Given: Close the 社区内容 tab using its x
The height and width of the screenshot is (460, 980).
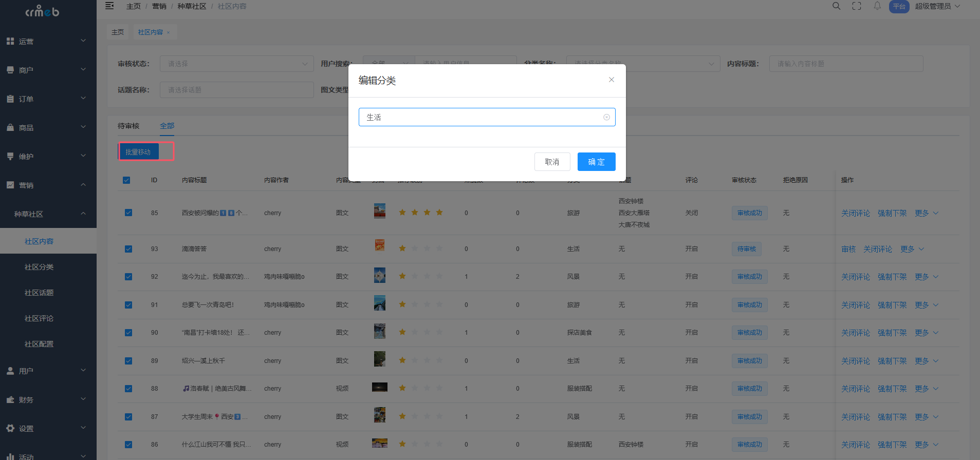Looking at the screenshot, I should 168,32.
